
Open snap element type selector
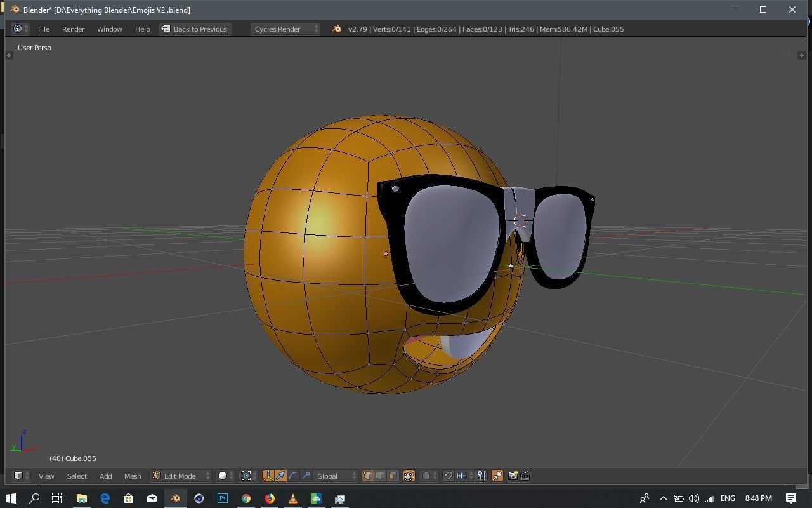pyautogui.click(x=464, y=476)
